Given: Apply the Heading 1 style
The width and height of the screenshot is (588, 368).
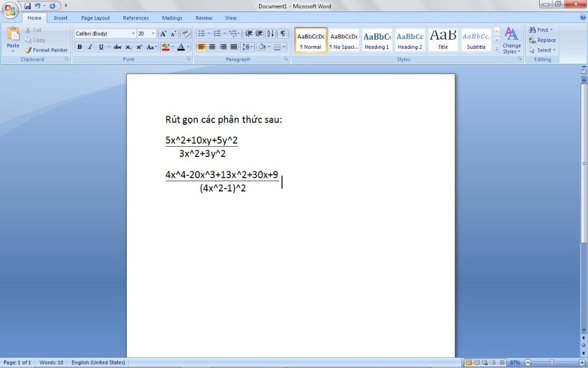Looking at the screenshot, I should pyautogui.click(x=377, y=40).
